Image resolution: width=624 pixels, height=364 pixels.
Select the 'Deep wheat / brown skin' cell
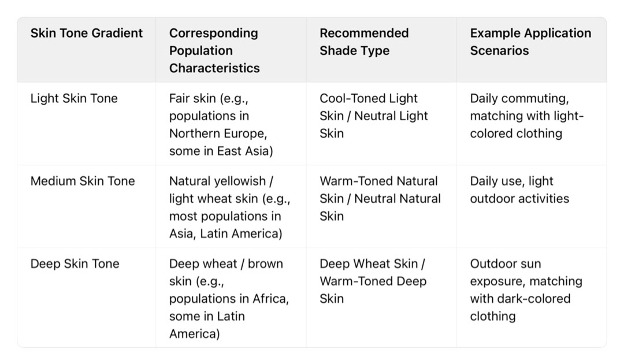tap(229, 298)
